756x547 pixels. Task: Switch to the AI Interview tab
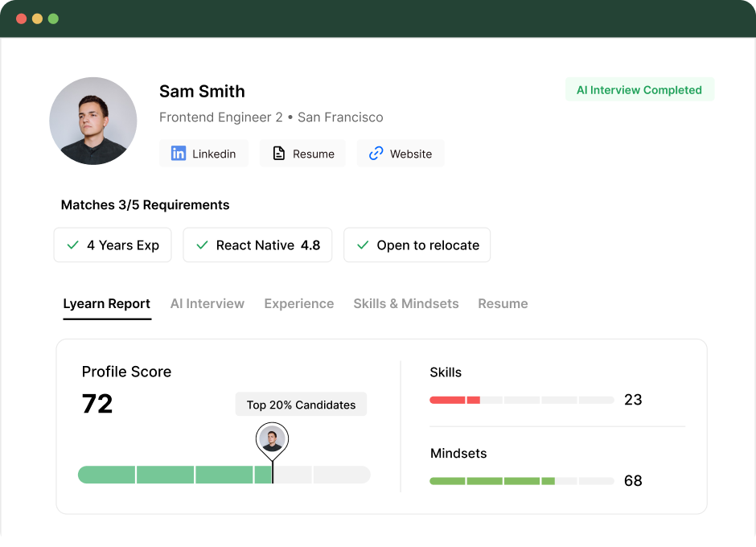(207, 304)
